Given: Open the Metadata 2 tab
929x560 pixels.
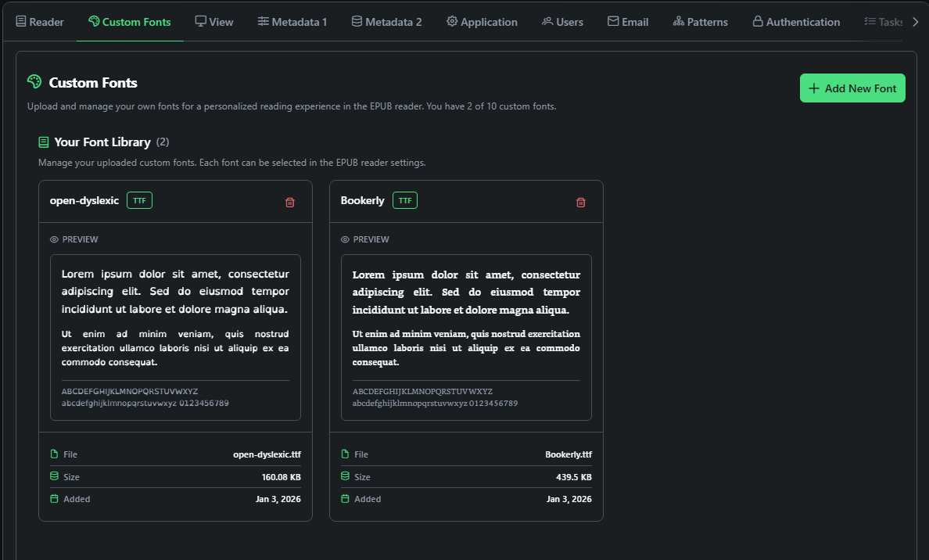Looking at the screenshot, I should [x=386, y=22].
